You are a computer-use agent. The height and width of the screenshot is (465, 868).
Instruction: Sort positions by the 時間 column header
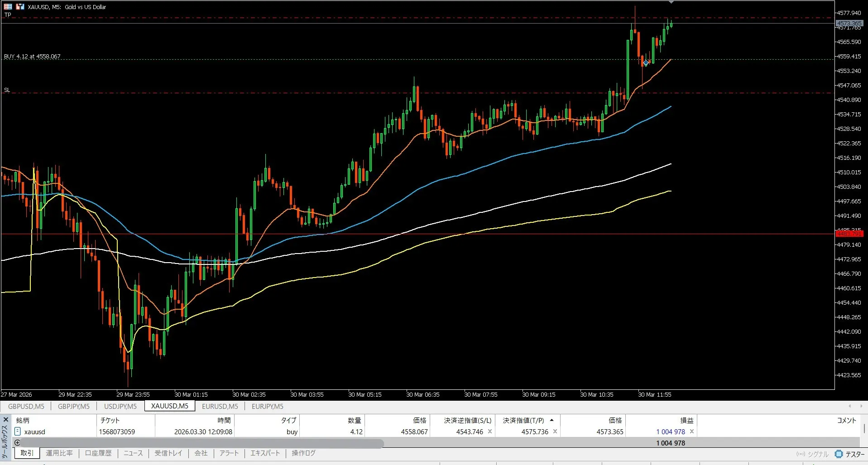[224, 420]
